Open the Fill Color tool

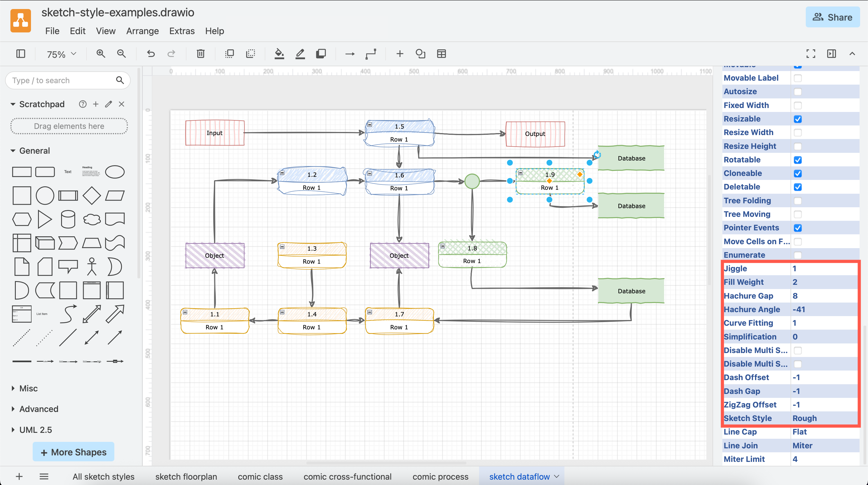279,54
